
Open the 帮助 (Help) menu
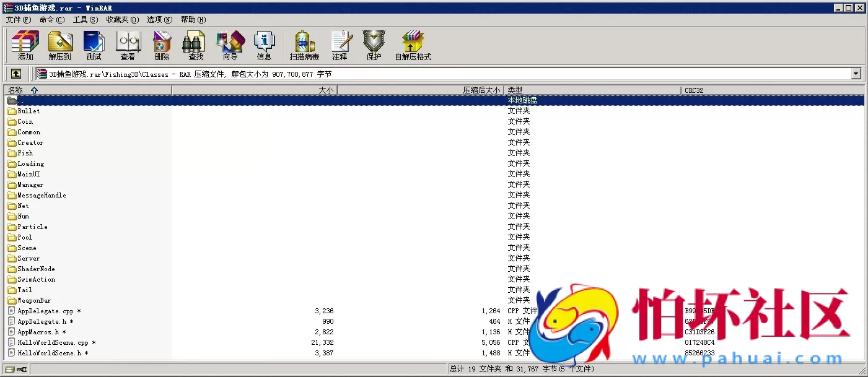coord(193,19)
